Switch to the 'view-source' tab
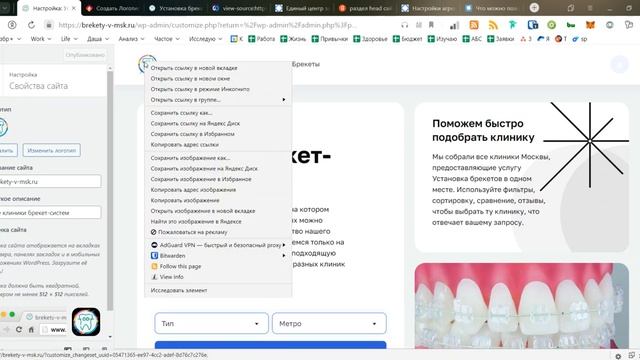 coord(239,8)
